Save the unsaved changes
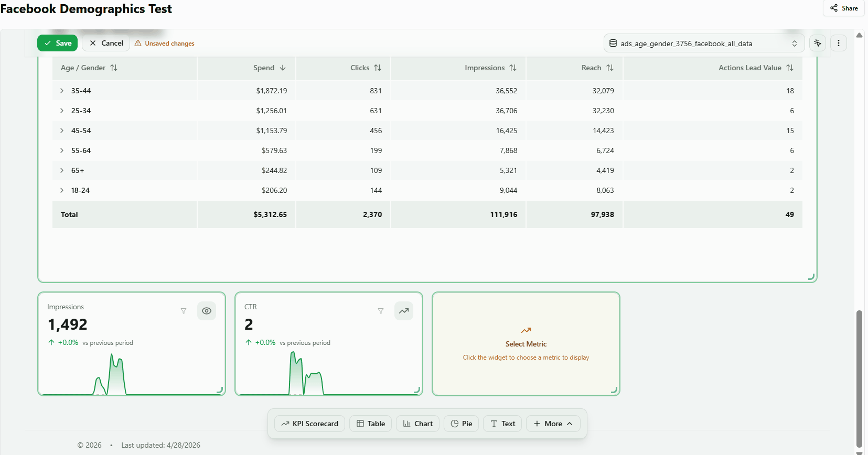This screenshot has height=455, width=868. [x=58, y=43]
